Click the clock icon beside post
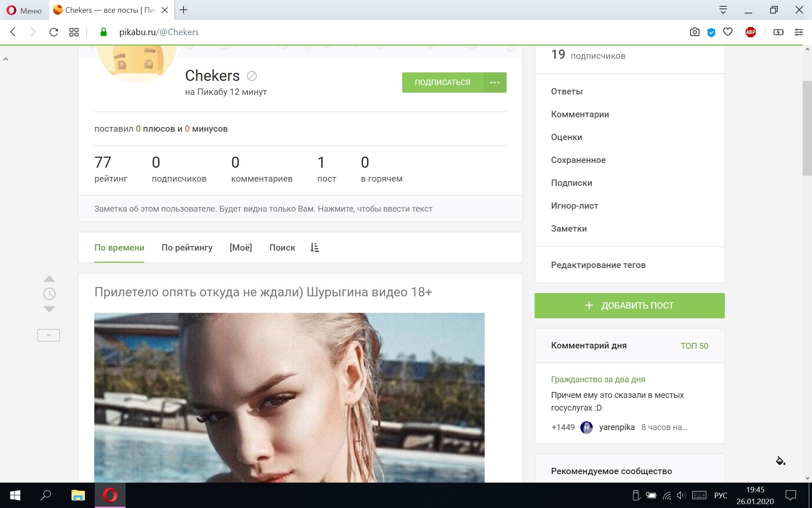Image resolution: width=812 pixels, height=508 pixels. point(49,294)
